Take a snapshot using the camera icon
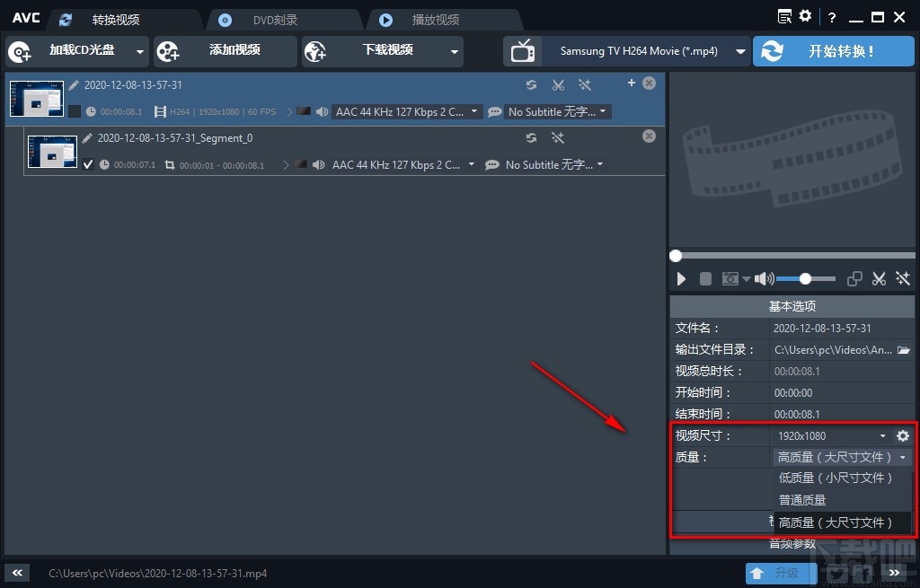920x588 pixels. click(730, 278)
